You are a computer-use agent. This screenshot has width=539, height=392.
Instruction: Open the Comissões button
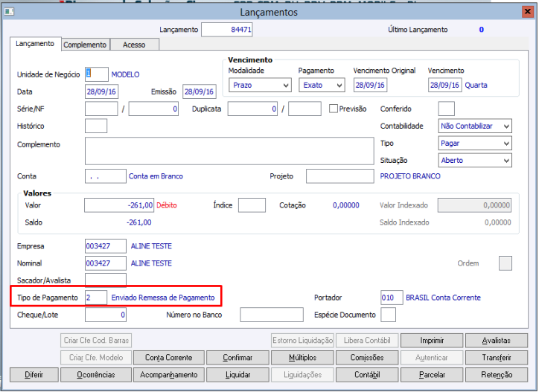click(x=367, y=358)
